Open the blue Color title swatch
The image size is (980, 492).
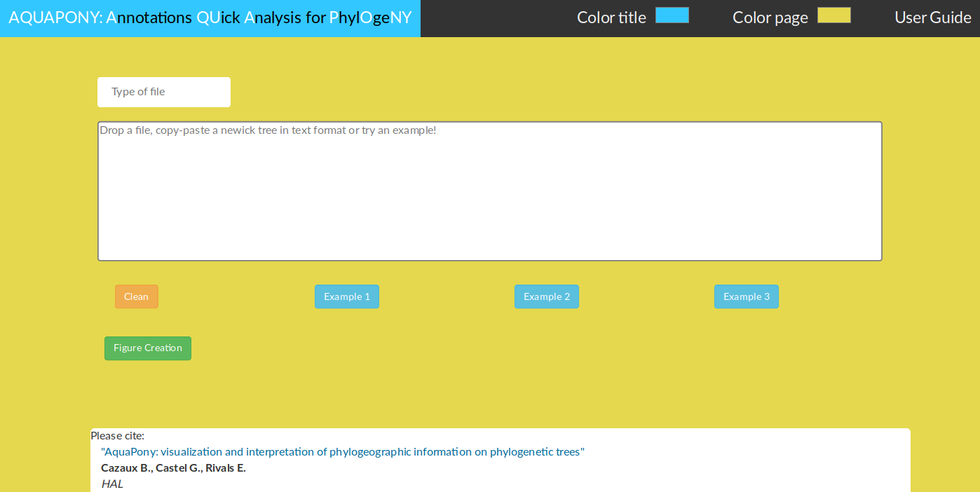[672, 15]
